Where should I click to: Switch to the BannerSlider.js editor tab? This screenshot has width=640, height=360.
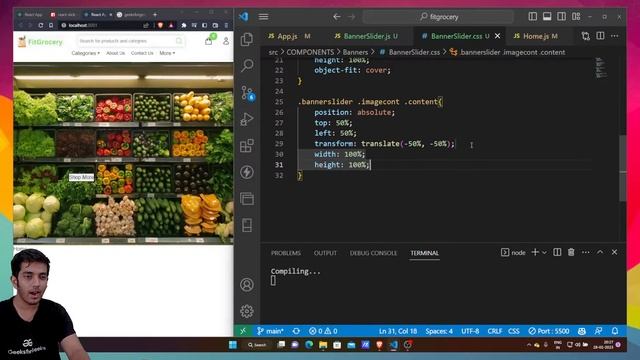[366, 36]
